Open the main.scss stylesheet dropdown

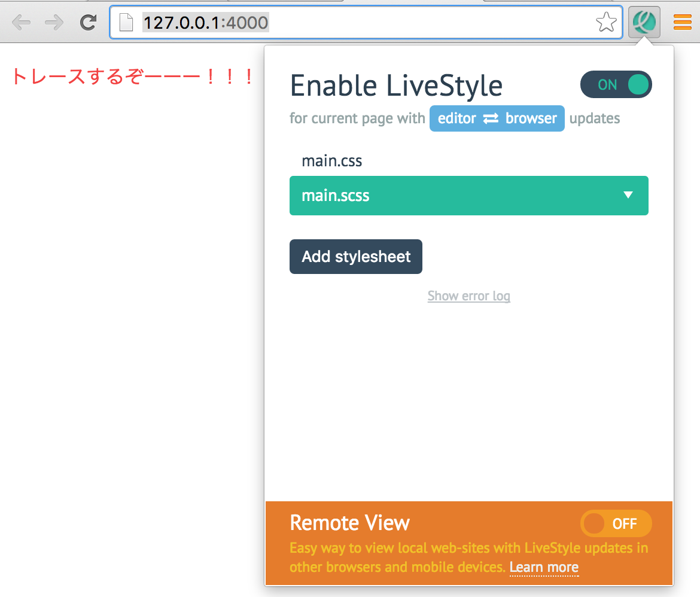469,196
